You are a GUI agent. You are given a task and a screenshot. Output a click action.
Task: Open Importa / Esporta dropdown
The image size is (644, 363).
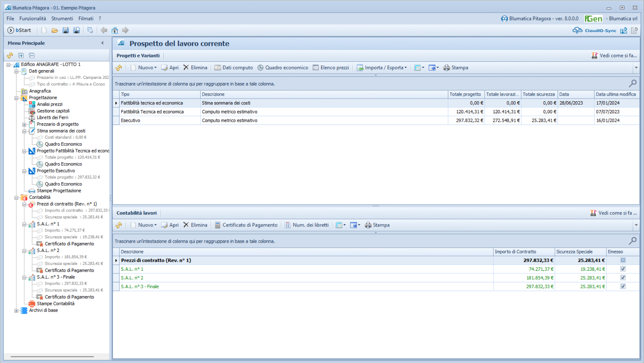[382, 67]
